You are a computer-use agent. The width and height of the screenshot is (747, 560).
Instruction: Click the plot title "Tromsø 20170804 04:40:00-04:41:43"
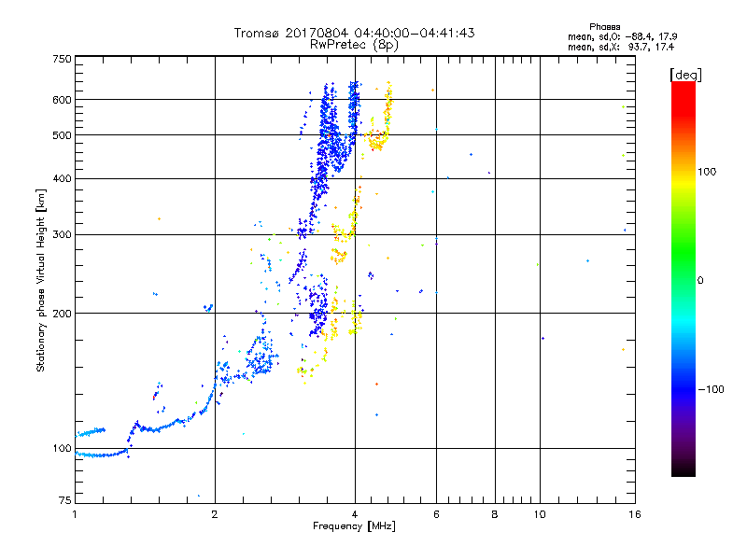[x=354, y=33]
